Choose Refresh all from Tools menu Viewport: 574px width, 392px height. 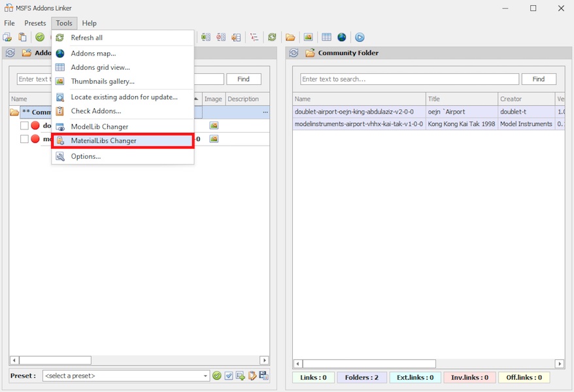[x=123, y=38]
